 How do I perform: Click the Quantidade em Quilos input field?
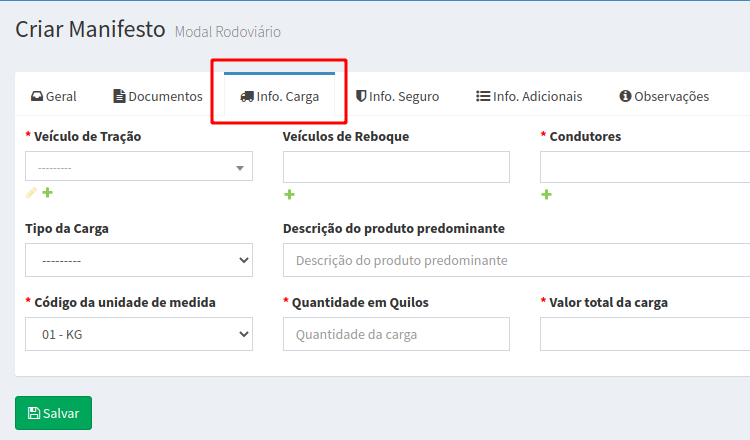pyautogui.click(x=396, y=334)
